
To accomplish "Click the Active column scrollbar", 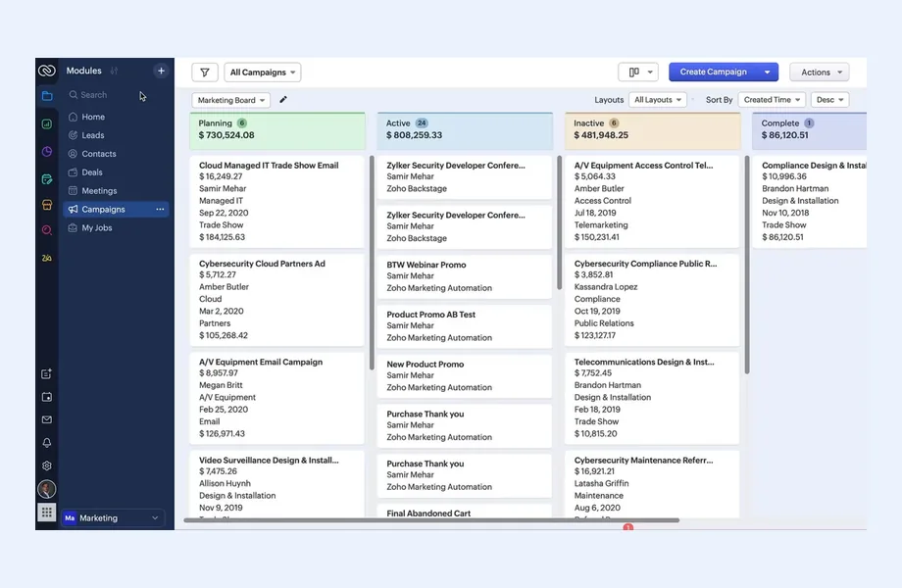I will point(559,222).
